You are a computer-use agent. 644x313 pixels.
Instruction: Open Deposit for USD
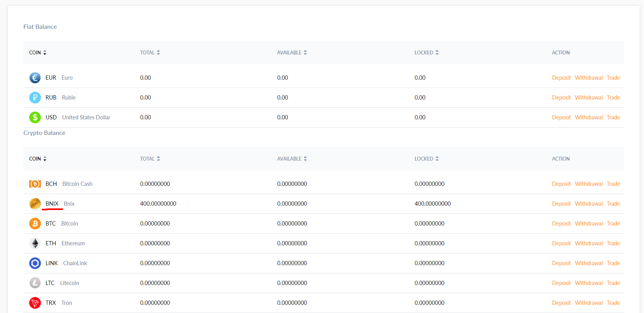point(561,117)
